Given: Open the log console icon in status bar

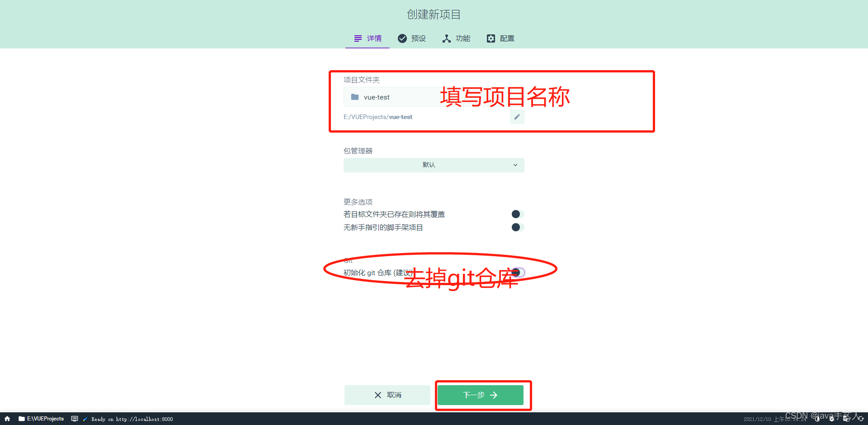Looking at the screenshot, I should [x=75, y=419].
